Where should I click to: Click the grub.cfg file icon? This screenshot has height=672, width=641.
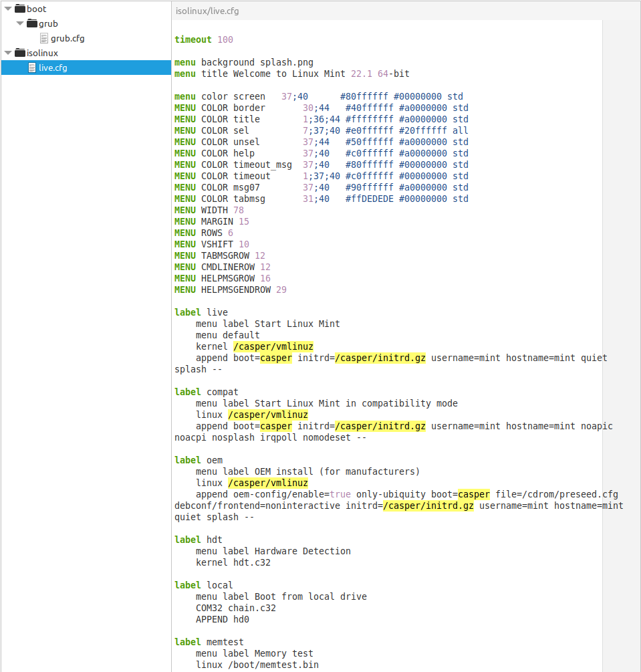click(43, 39)
